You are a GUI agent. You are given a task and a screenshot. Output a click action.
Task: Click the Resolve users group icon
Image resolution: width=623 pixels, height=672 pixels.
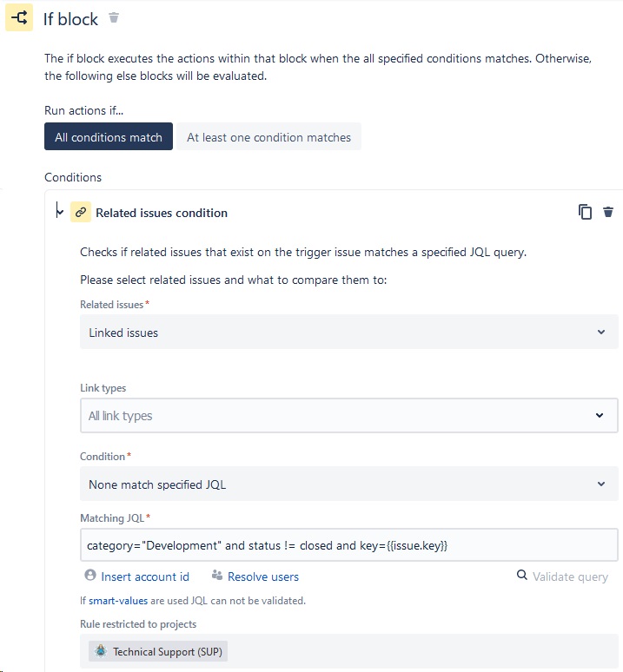coord(217,575)
